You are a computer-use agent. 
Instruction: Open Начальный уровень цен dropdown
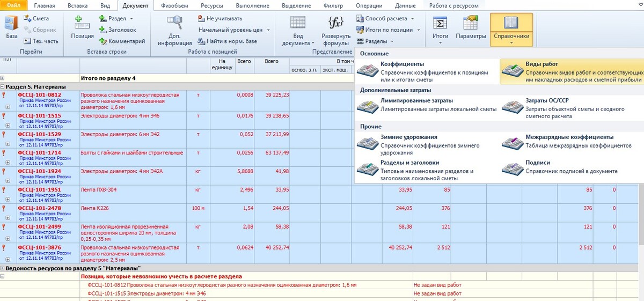click(x=233, y=30)
